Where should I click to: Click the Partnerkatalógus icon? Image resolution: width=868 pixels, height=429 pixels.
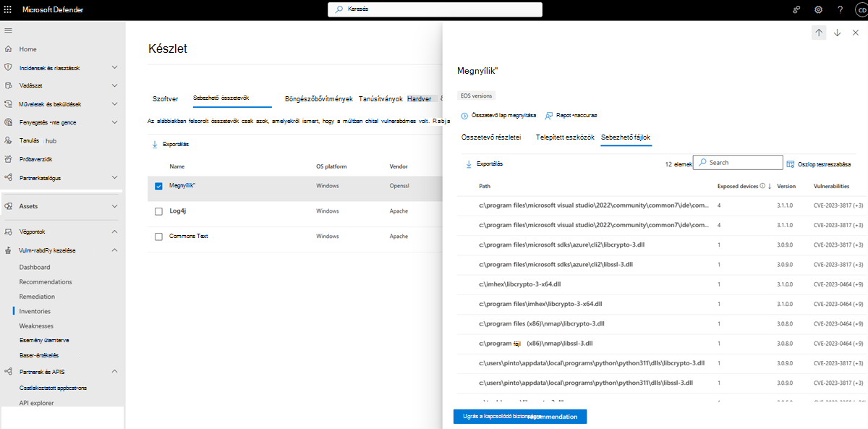tap(9, 177)
